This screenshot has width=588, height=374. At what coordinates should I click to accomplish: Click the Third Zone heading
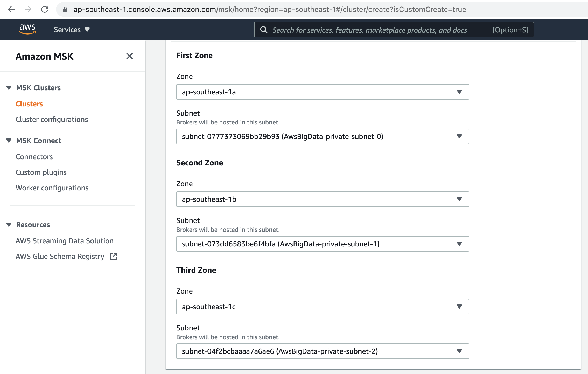[196, 270]
